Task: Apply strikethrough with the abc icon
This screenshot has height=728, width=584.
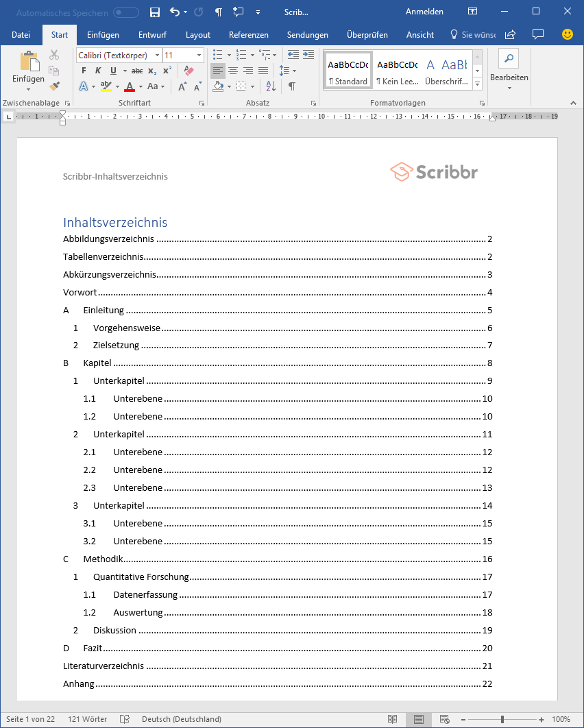Action: point(137,71)
